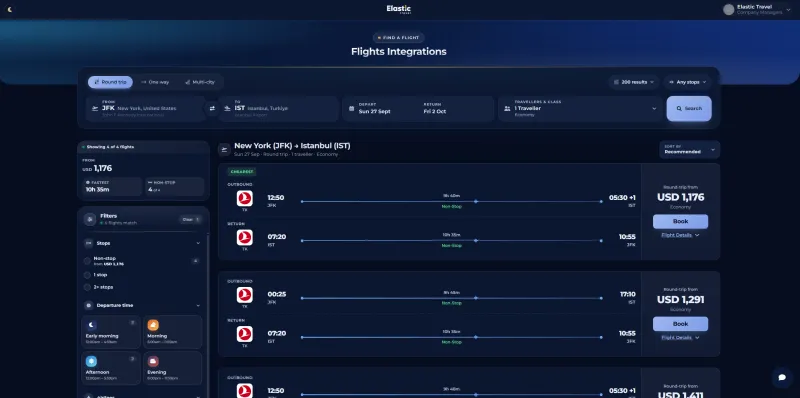
Task: Toggle the Early morning departure filter
Action: [x=111, y=332]
